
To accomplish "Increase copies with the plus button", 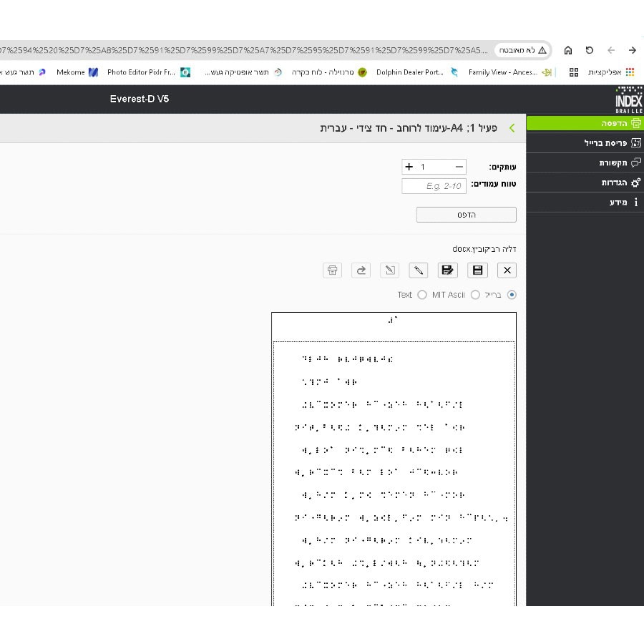I will click(x=409, y=167).
